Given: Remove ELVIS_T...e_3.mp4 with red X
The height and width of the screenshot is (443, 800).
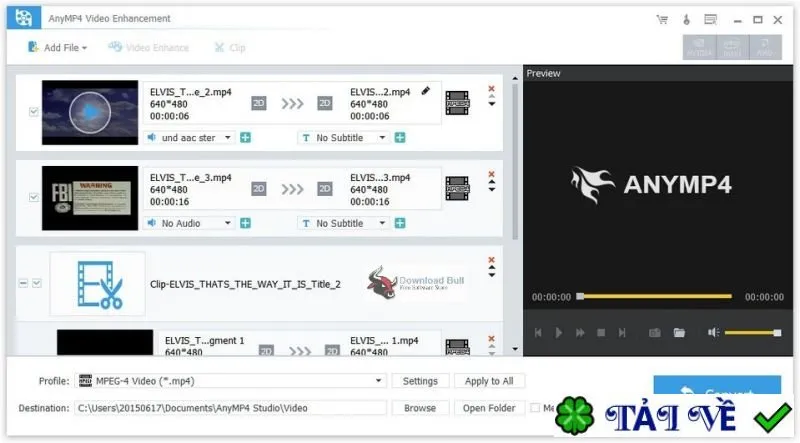Looking at the screenshot, I should click(491, 174).
